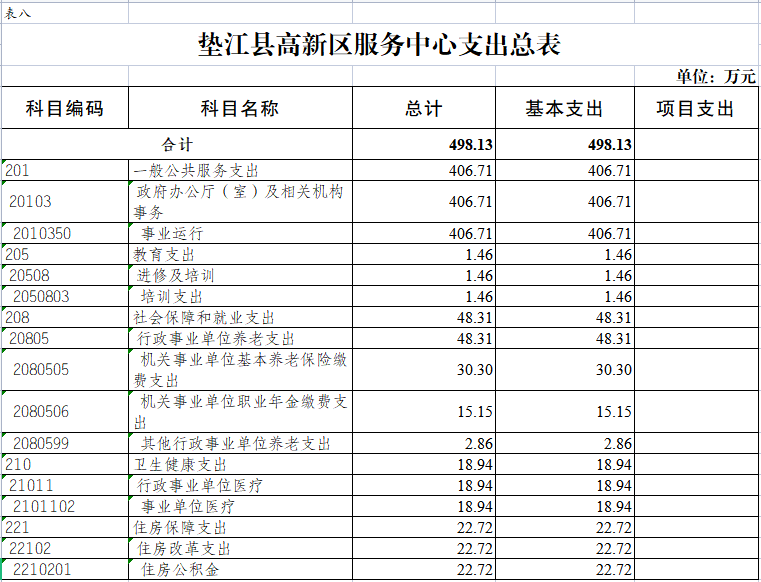The image size is (761, 582).
Task: Select 基本支出 value in 一般公共服务支出 row
Action: (x=565, y=170)
